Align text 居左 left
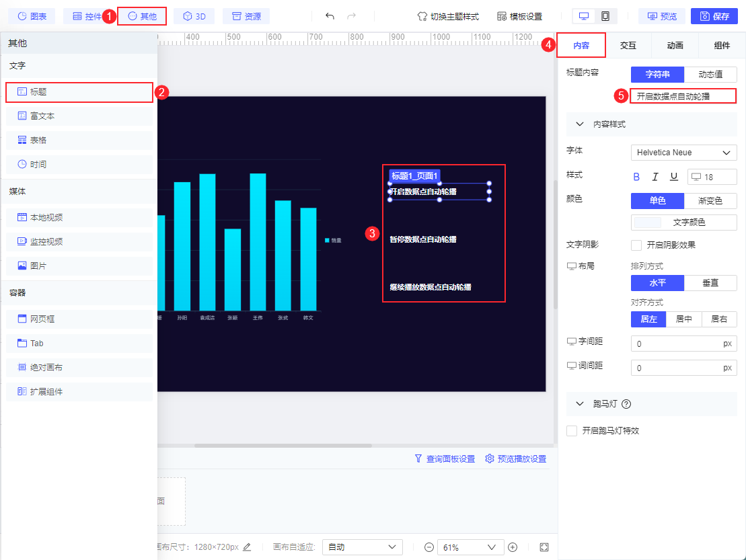746x560 pixels. point(648,319)
